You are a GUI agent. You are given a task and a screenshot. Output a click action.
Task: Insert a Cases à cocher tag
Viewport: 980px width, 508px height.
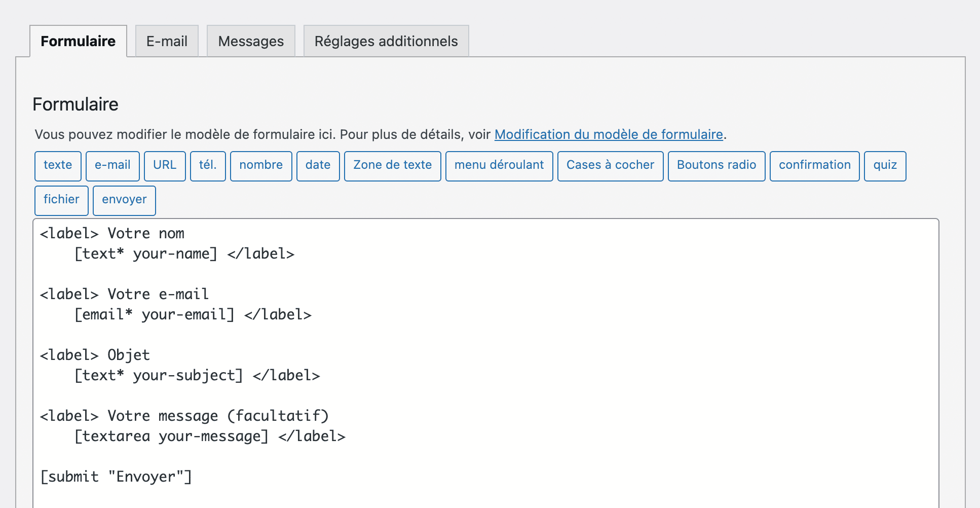(x=610, y=166)
